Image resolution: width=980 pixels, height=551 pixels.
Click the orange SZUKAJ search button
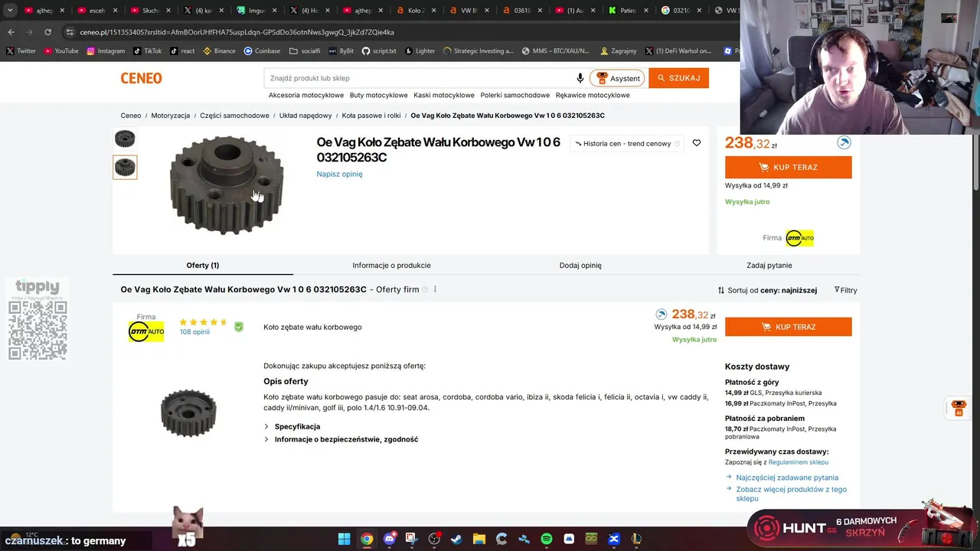pos(678,78)
